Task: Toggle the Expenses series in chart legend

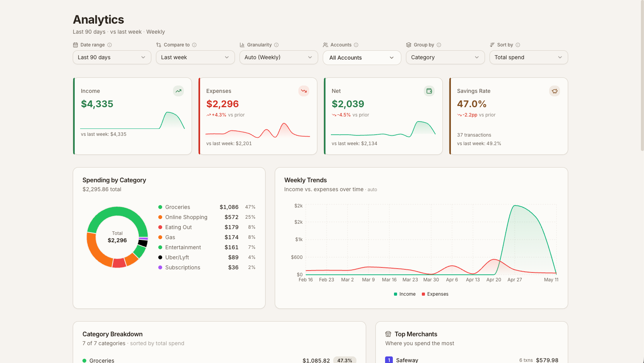Action: click(435, 294)
